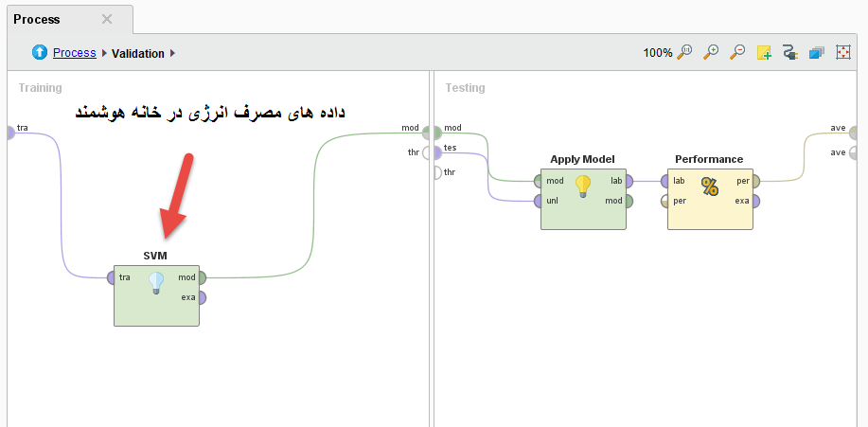
Task: Click the blue stacked operator order icon
Action: [816, 53]
